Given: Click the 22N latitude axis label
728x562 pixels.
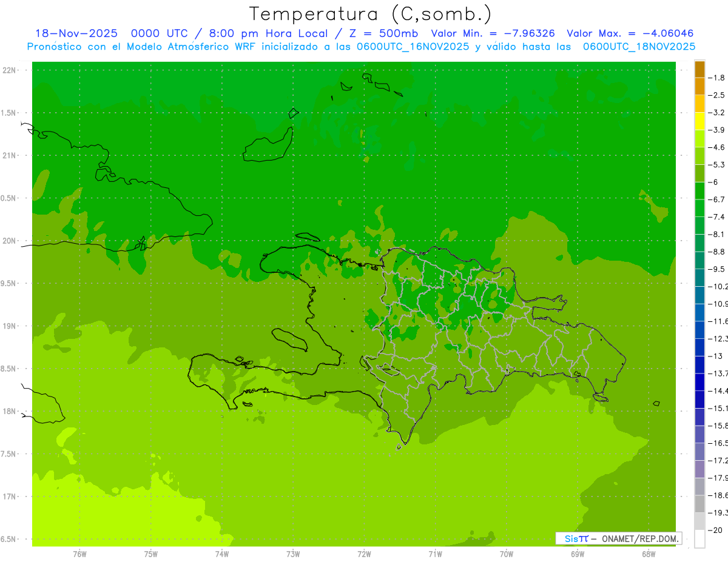Looking at the screenshot, I should click(x=9, y=70).
